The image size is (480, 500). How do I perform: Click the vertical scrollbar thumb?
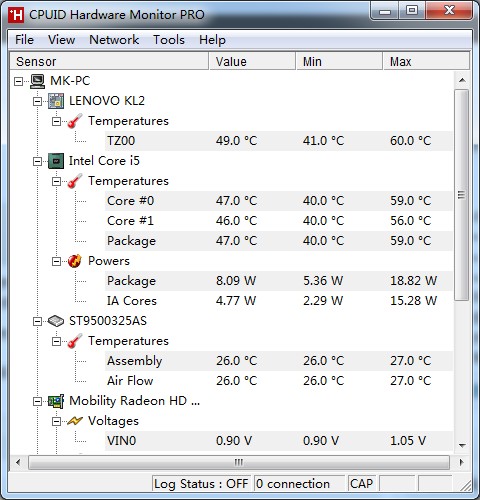click(462, 195)
